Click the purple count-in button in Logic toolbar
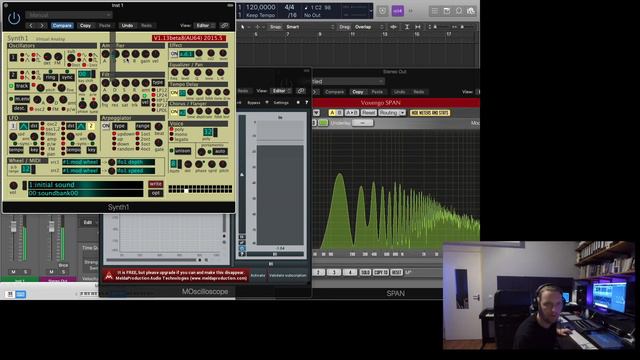 click(x=398, y=11)
